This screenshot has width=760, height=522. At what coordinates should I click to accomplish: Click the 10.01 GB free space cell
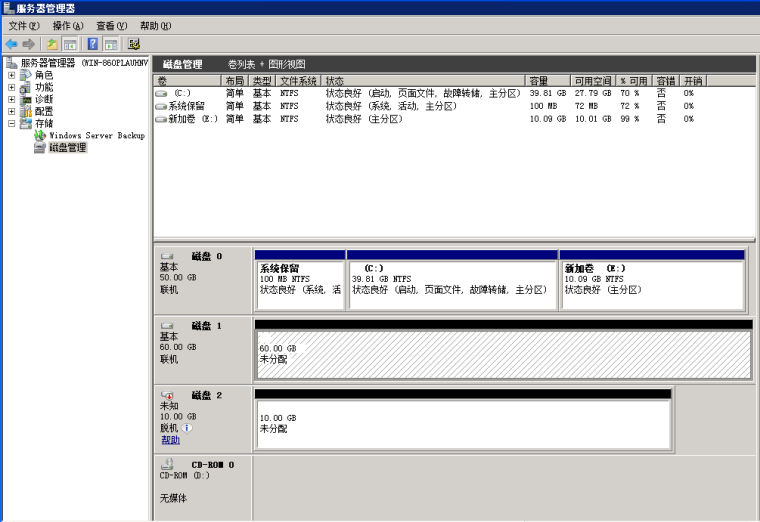[x=593, y=119]
